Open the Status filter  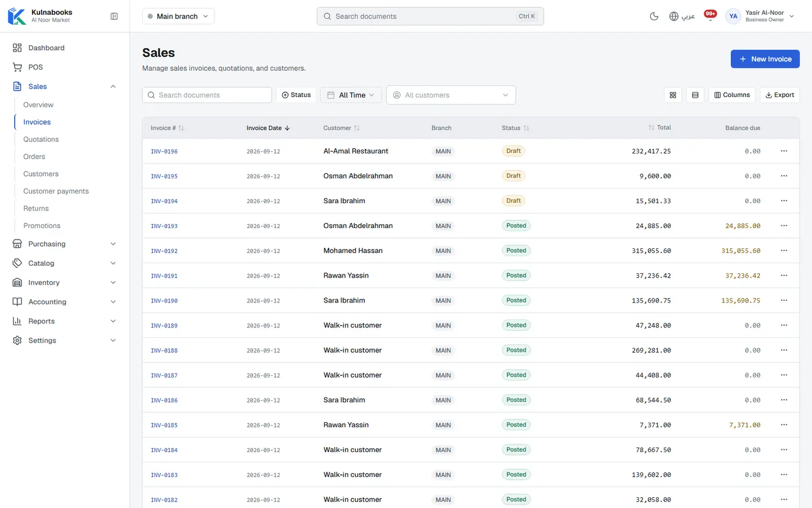[x=296, y=95]
